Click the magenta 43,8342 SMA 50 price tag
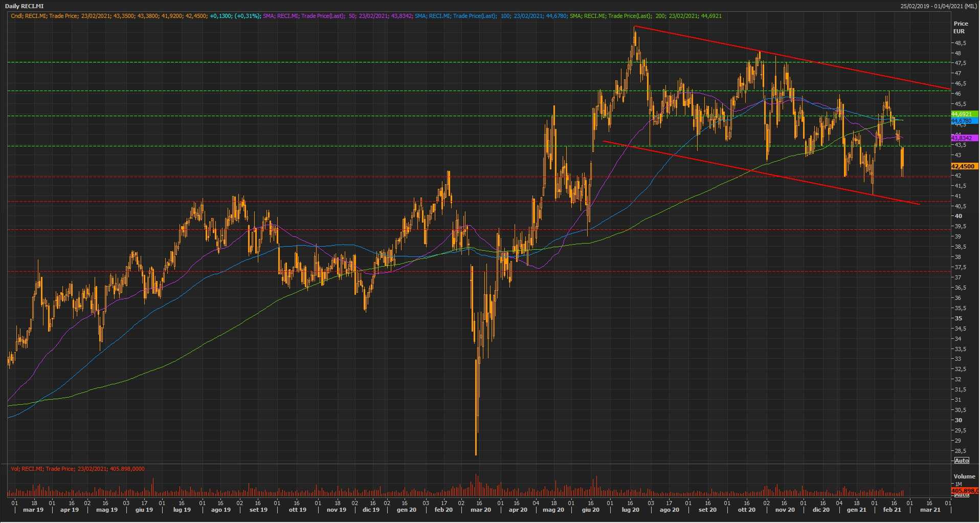Image resolution: width=980 pixels, height=523 pixels. click(x=964, y=138)
